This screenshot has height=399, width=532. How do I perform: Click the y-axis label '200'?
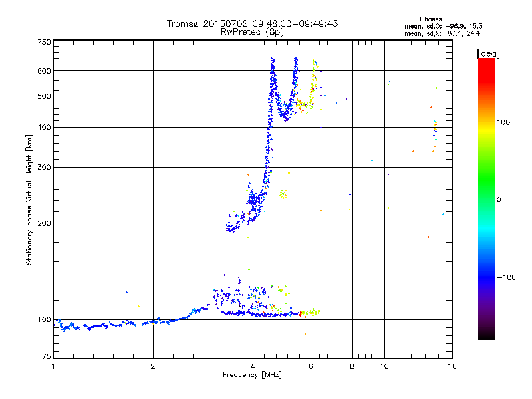point(44,223)
